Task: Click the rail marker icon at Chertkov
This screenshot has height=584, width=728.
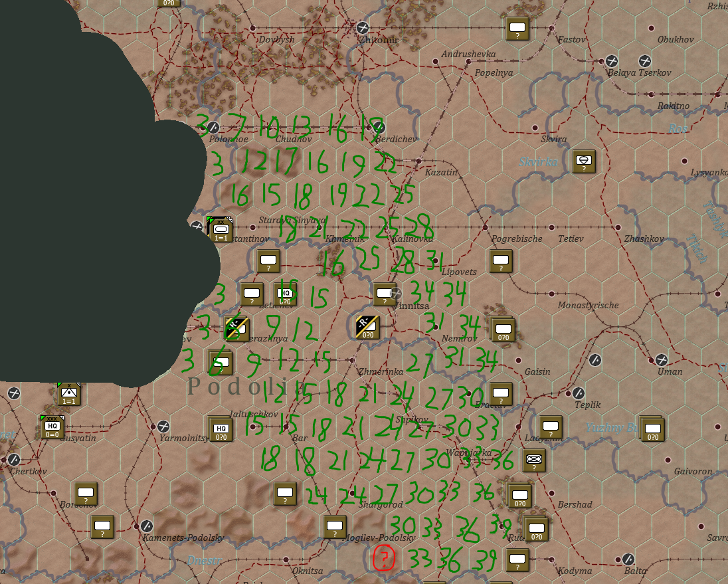Action: click(14, 460)
